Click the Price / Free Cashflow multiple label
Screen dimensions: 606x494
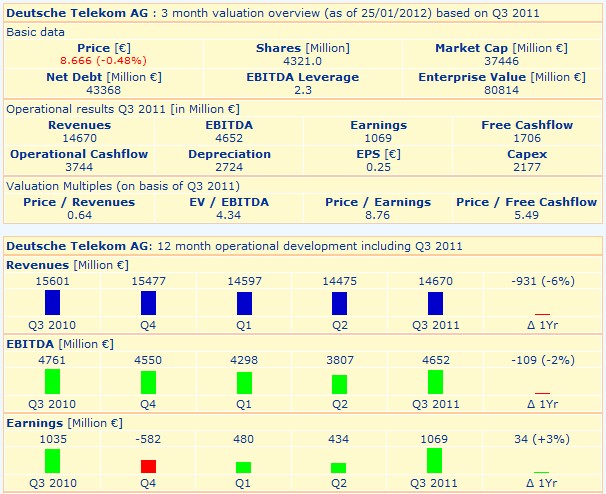(526, 202)
